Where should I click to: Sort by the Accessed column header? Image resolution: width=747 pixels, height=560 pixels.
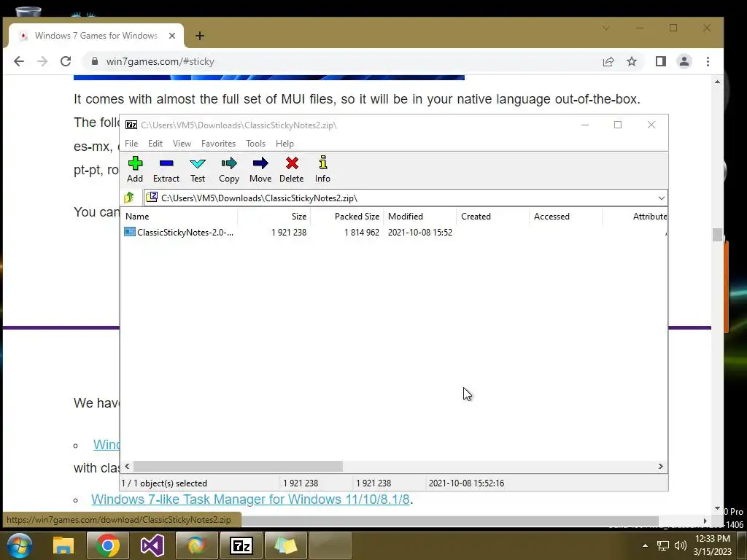(565, 216)
